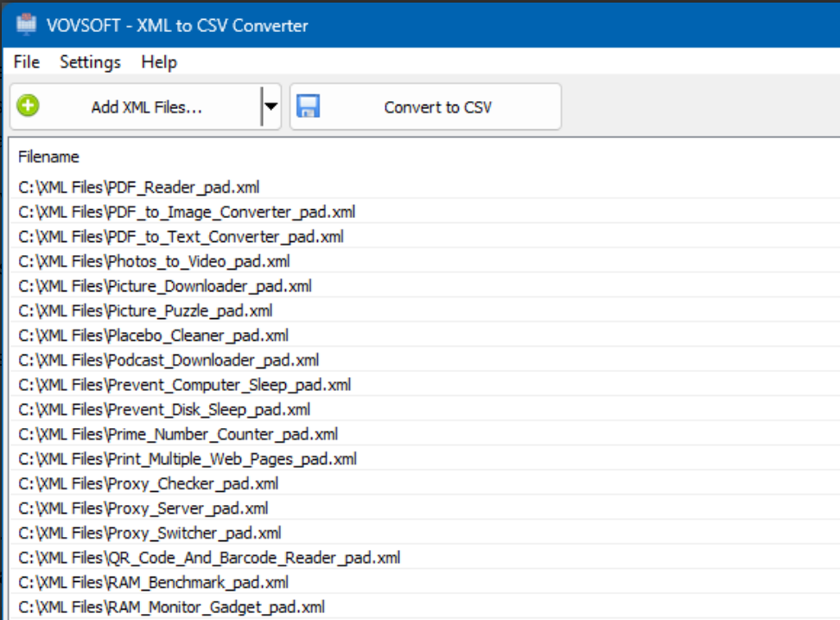Open the Settings menu

[90, 61]
